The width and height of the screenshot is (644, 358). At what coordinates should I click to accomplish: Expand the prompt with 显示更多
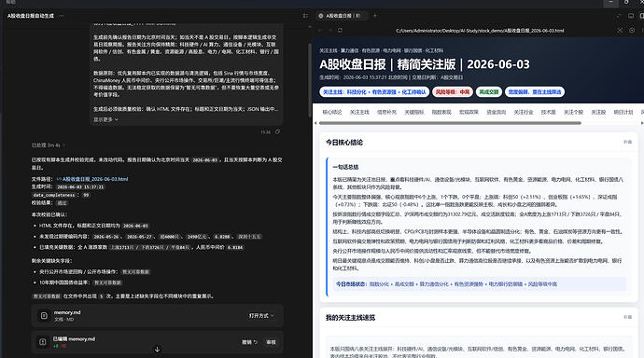coord(105,119)
